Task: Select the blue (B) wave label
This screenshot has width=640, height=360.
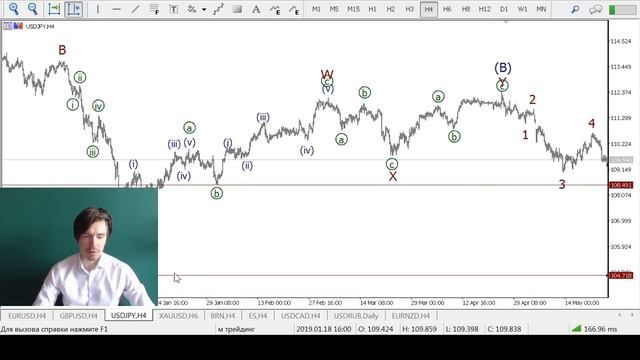Action: click(x=503, y=67)
